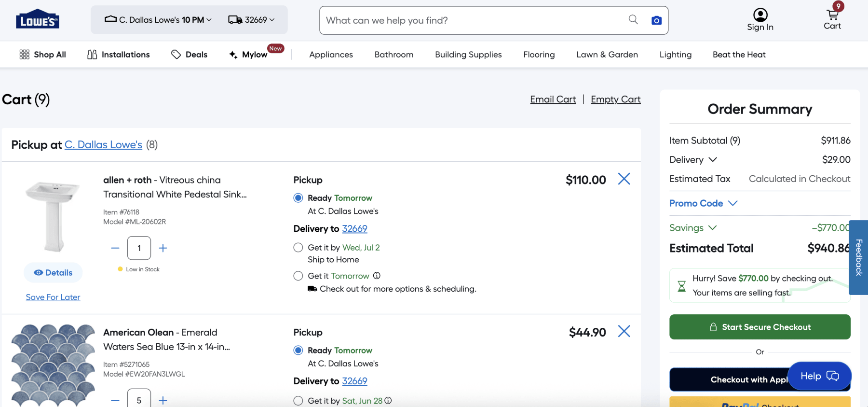Click the camera visual search icon
This screenshot has width=868, height=407.
656,20
